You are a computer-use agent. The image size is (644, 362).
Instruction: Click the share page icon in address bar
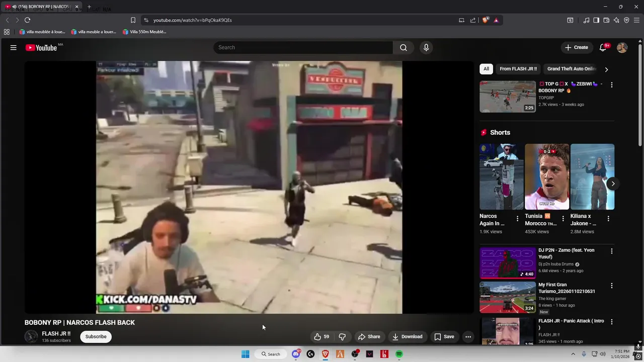473,20
